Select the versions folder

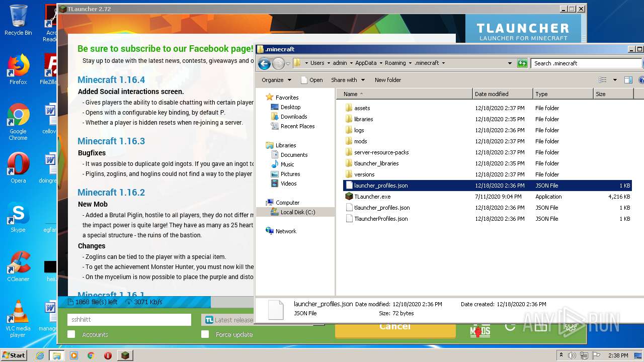click(x=364, y=174)
